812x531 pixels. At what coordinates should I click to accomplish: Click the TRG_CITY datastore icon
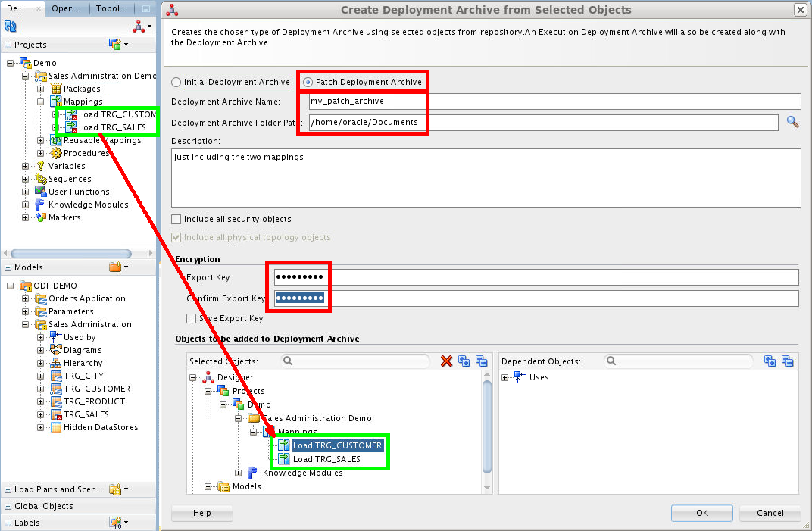56,376
